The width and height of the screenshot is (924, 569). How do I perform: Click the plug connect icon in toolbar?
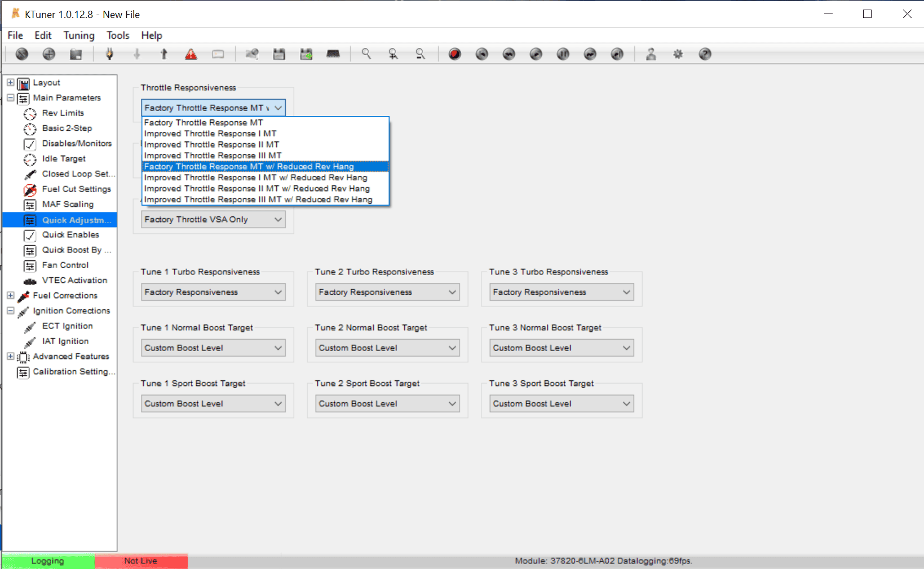(109, 54)
